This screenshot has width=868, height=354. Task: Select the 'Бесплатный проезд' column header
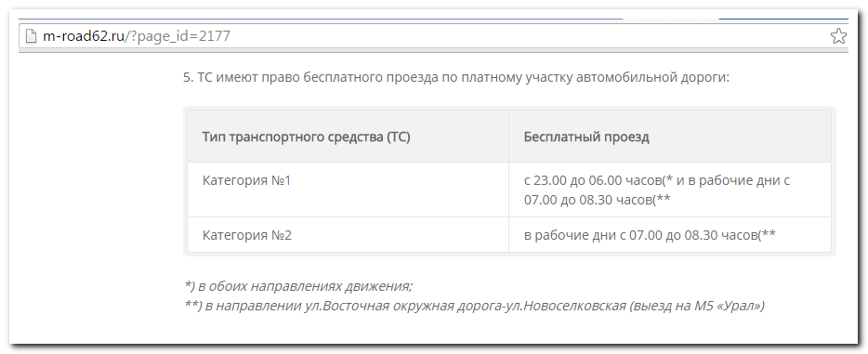point(586,137)
